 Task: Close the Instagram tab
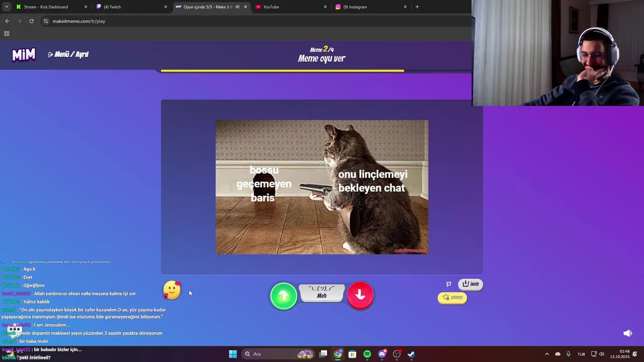(405, 7)
